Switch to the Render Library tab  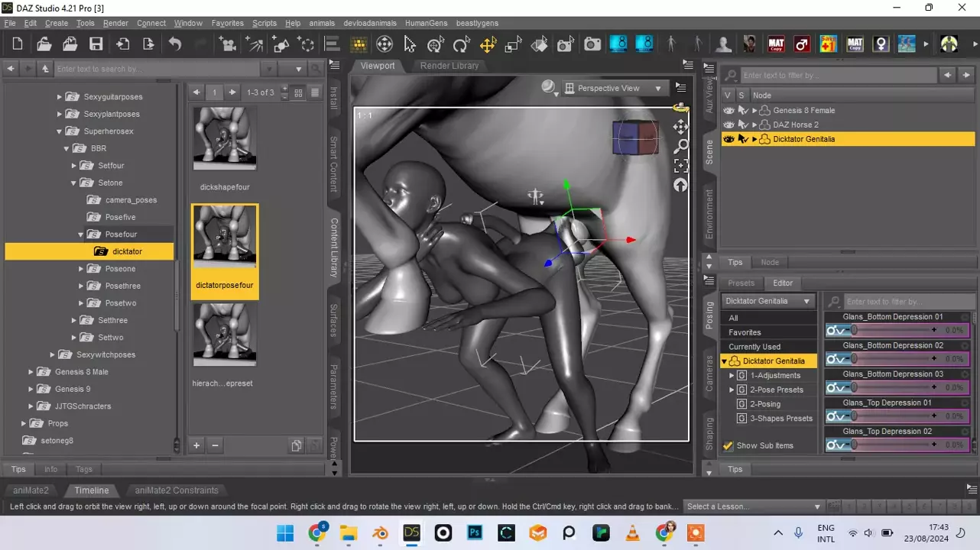[x=449, y=66]
